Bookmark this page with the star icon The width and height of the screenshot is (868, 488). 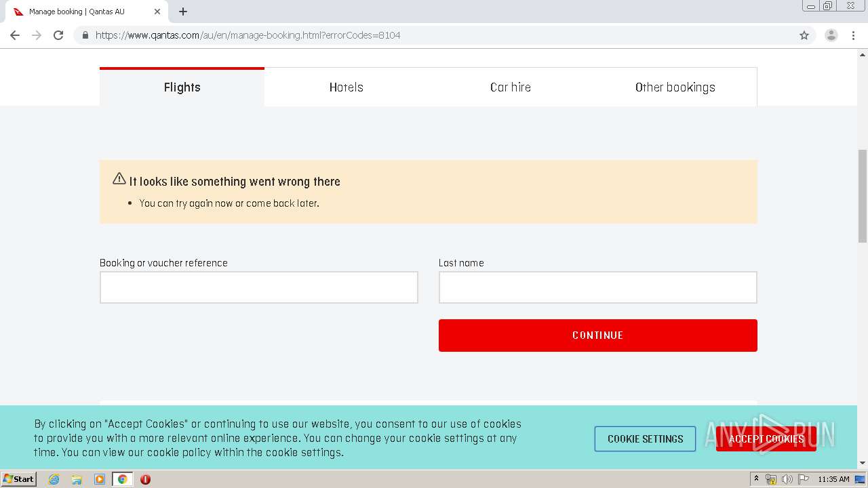tap(804, 35)
